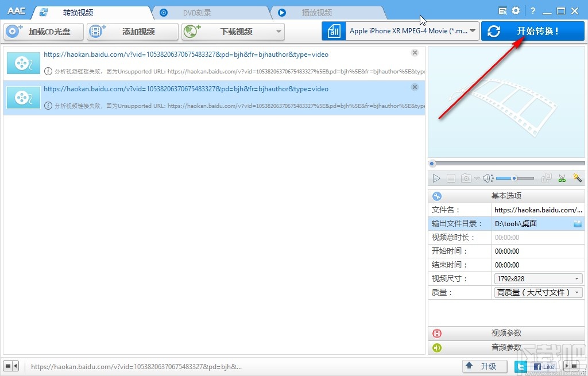Open settings gear in title bar
The width and height of the screenshot is (588, 376).
tap(516, 10)
